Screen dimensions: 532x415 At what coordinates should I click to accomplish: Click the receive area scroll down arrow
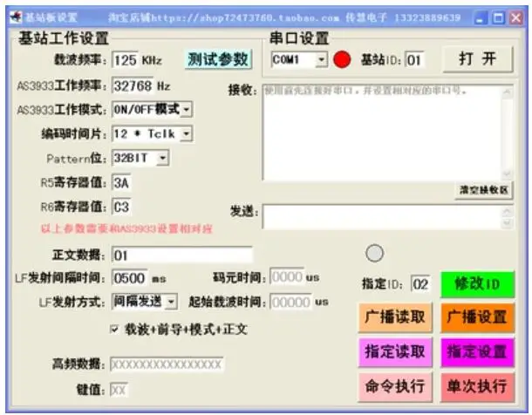(x=508, y=174)
